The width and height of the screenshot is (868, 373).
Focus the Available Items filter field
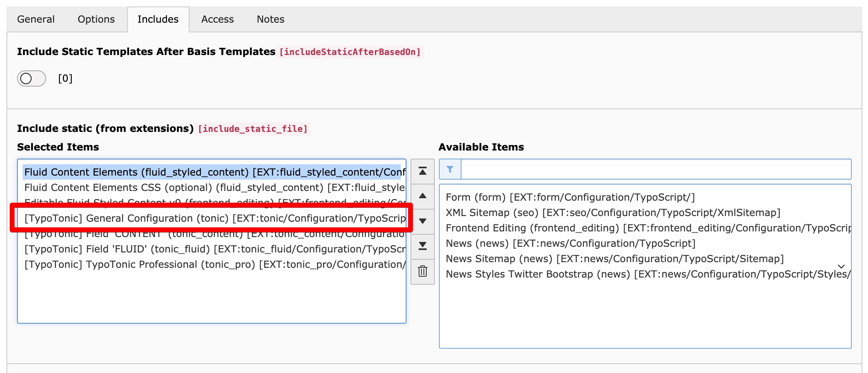(656, 169)
